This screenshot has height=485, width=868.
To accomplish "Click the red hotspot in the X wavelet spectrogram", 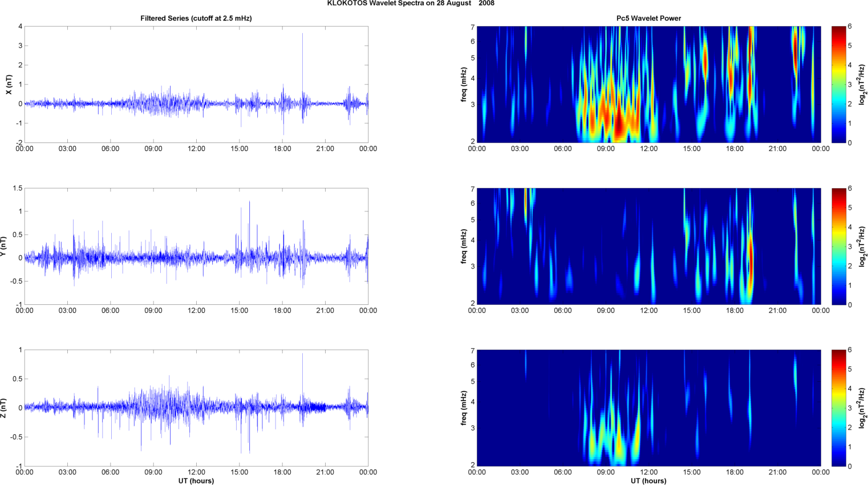I will [x=619, y=123].
